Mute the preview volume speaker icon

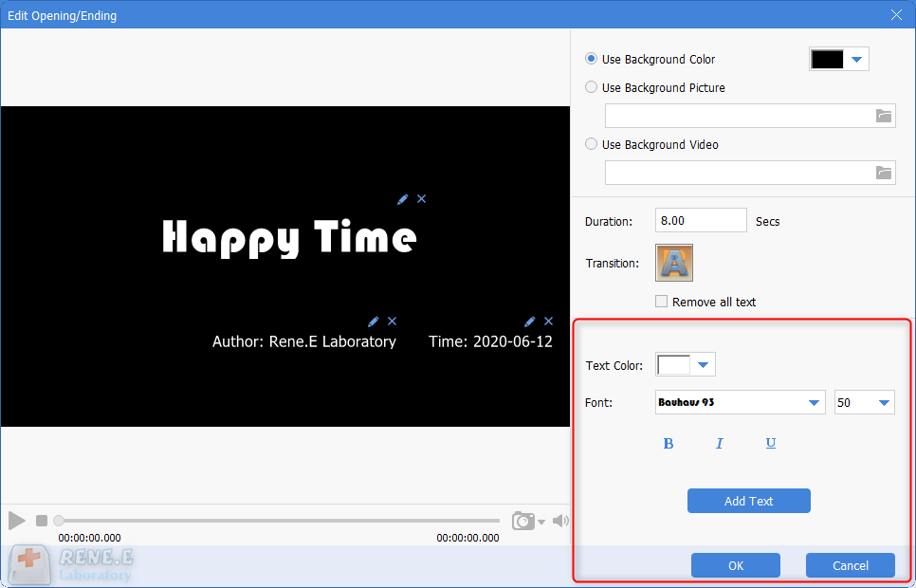tap(560, 521)
